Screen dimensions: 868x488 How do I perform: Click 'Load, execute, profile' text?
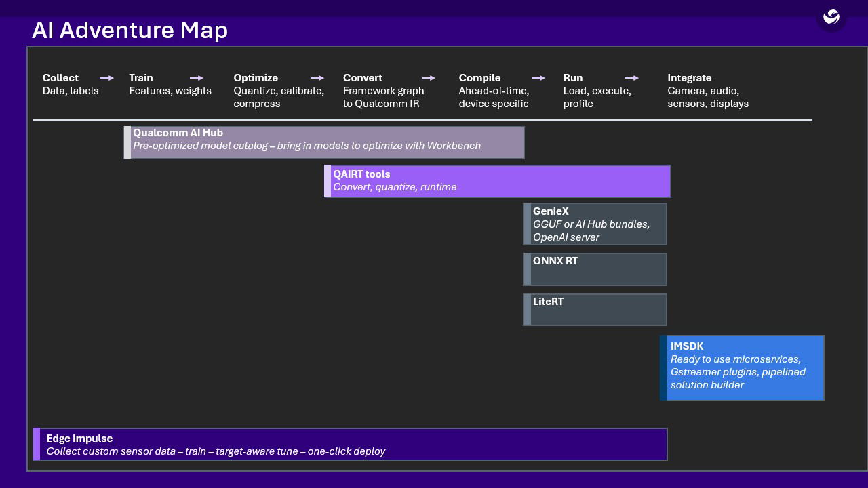597,97
